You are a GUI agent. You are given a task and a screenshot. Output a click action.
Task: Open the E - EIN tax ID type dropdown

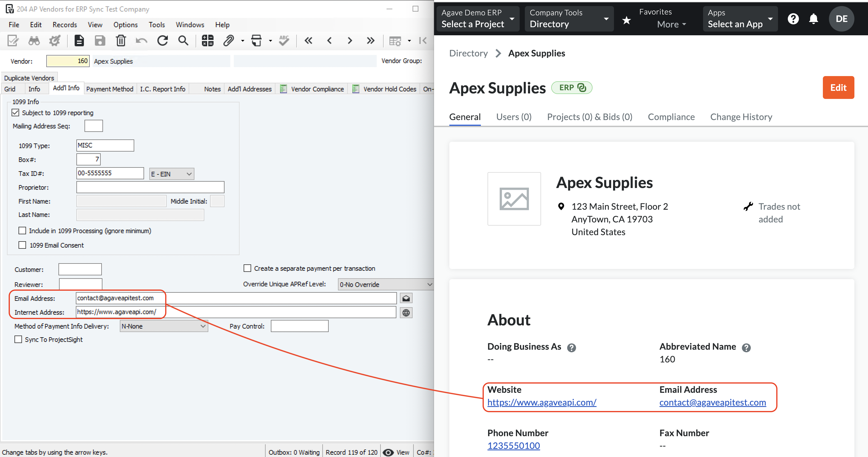[172, 174]
